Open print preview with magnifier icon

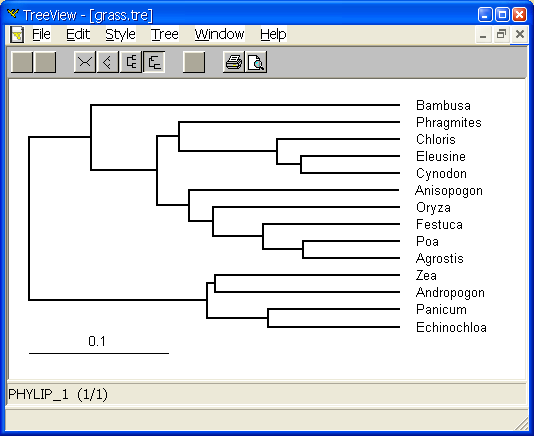[x=256, y=62]
